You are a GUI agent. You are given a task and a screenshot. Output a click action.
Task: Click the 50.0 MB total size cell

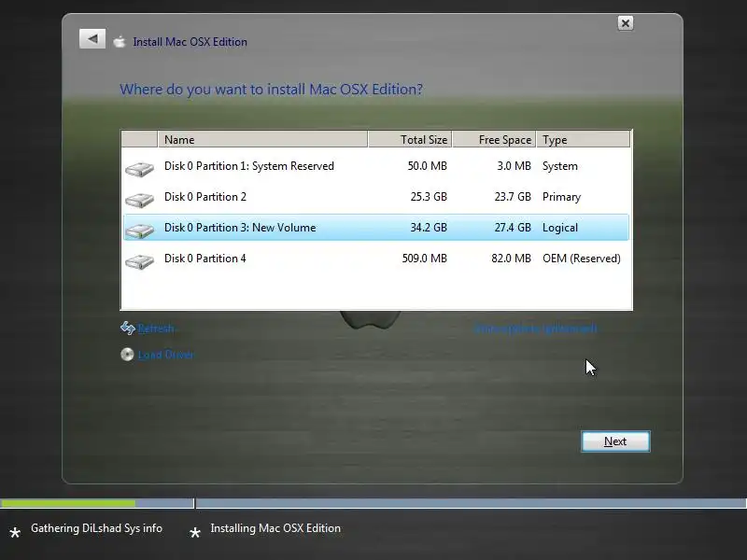[428, 166]
